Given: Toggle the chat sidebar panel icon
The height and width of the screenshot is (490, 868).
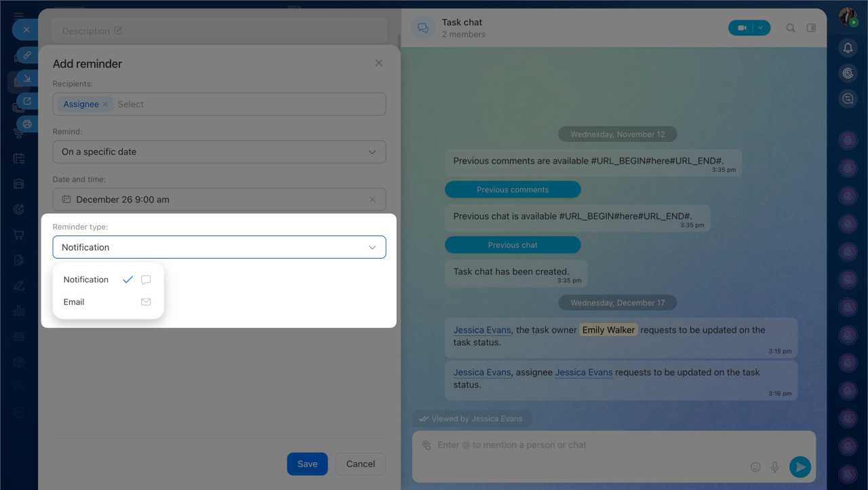Looking at the screenshot, I should 810,28.
